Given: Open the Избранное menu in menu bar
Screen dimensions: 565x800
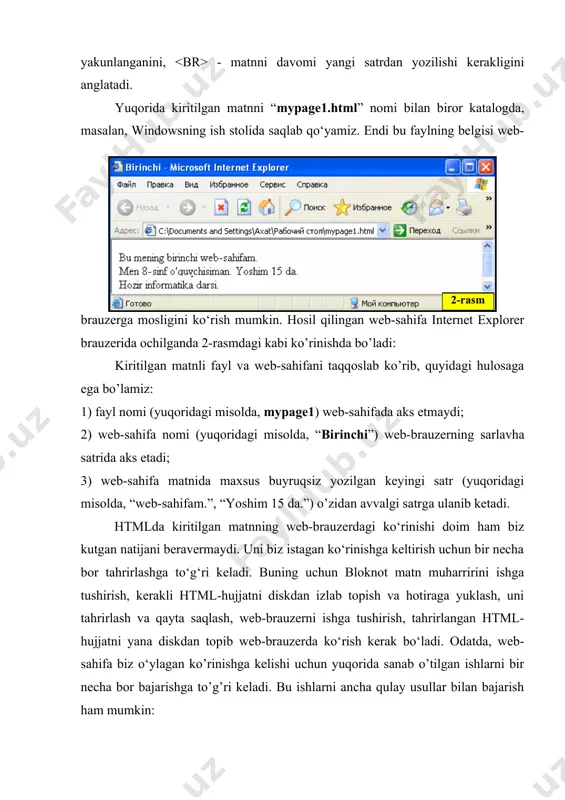Looking at the screenshot, I should coord(229,185).
